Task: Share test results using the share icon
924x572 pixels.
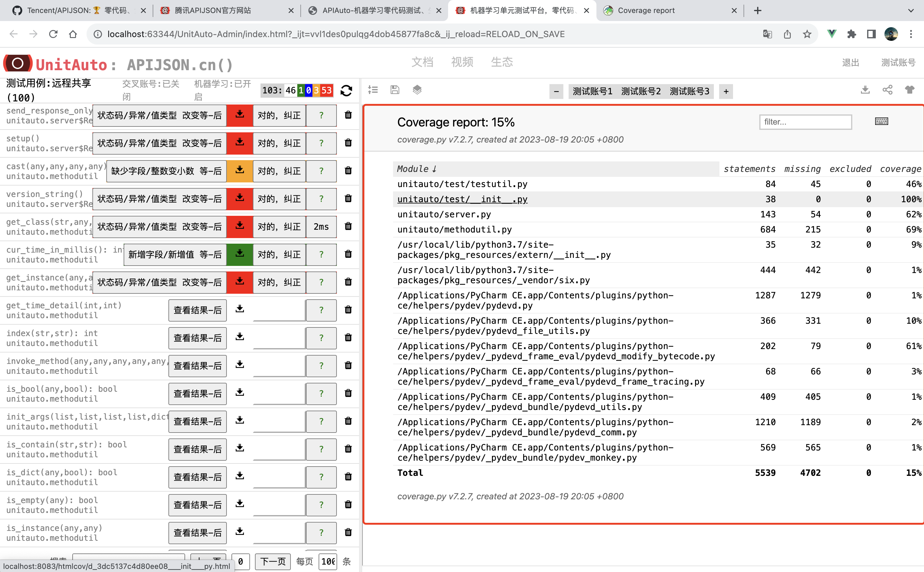Action: pyautogui.click(x=888, y=90)
